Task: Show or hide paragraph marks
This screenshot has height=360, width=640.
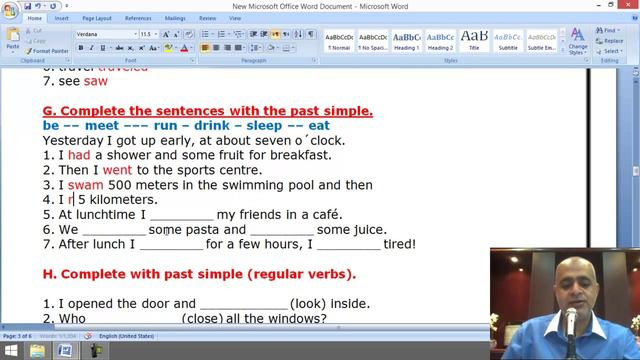Action: click(x=311, y=34)
